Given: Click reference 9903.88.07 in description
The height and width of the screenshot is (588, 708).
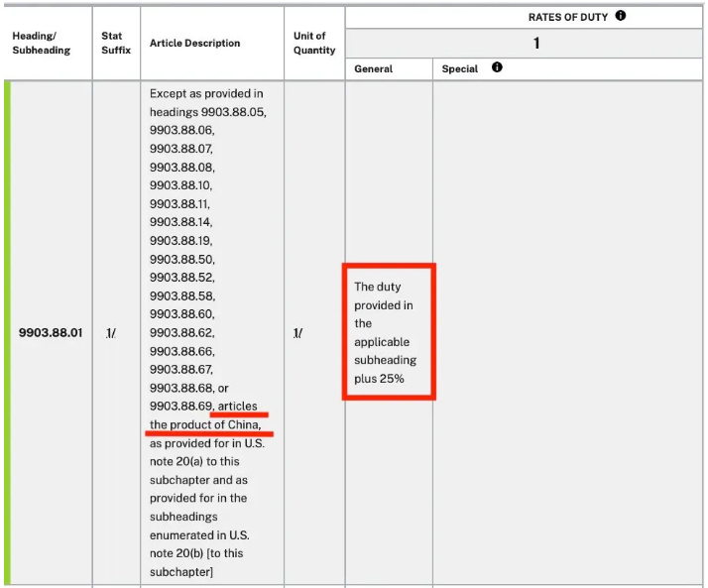Looking at the screenshot, I should (180, 149).
